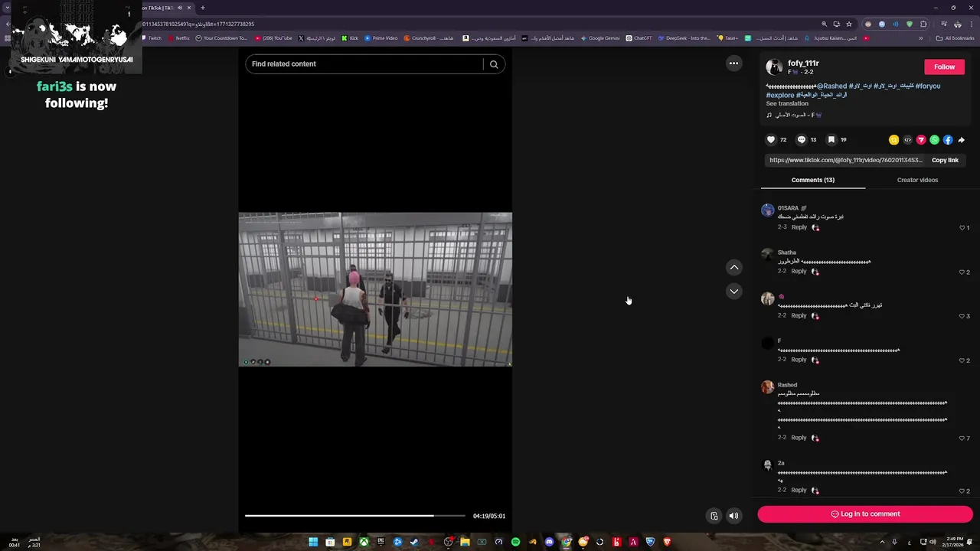Screen dimensions: 980x551
Task: Like the comment by 2a
Action: click(962, 491)
